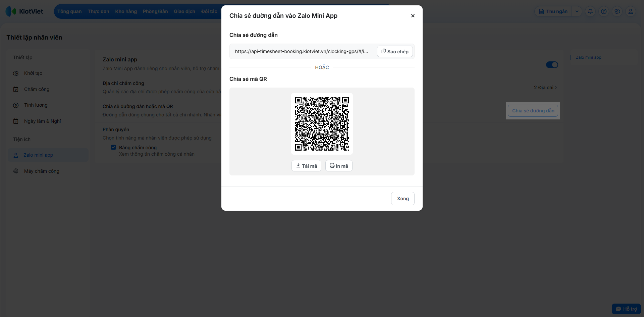The image size is (644, 317).
Task: Open the help question mark icon
Action: click(604, 11)
